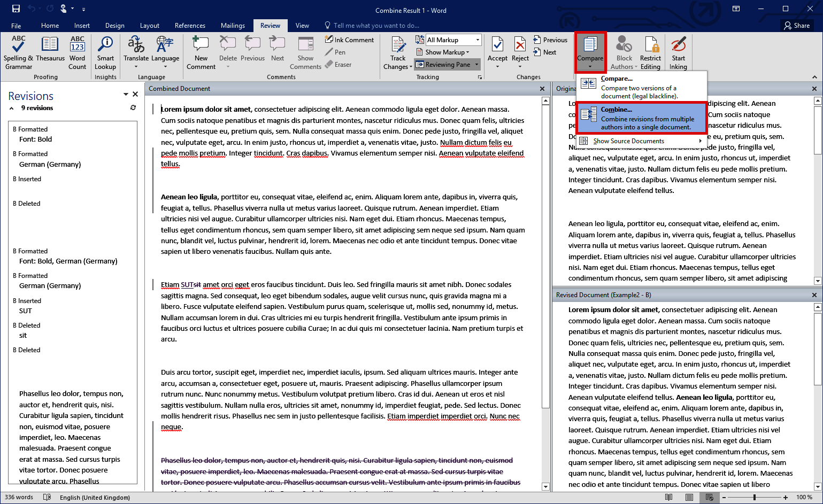823x504 pixels.
Task: Go to the Next tracked change
Action: [x=545, y=52]
